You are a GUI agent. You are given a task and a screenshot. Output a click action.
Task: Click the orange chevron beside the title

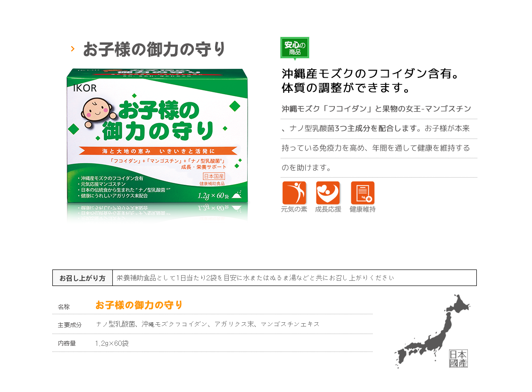pyautogui.click(x=73, y=49)
